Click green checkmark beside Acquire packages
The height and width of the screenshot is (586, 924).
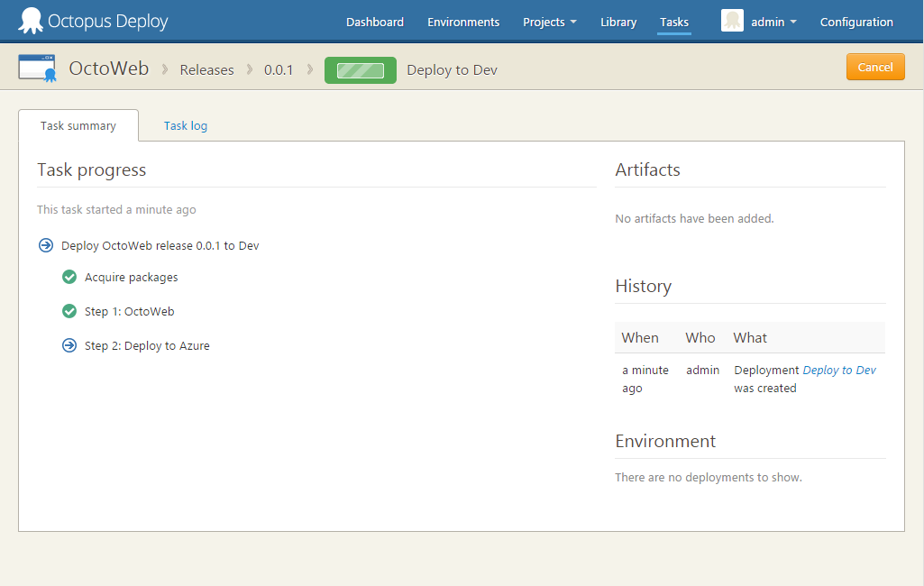[x=69, y=278]
